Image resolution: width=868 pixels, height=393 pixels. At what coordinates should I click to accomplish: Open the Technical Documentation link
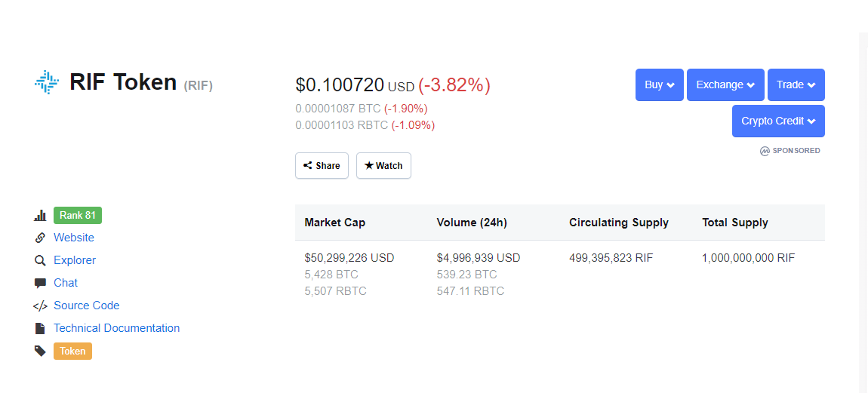(x=117, y=328)
